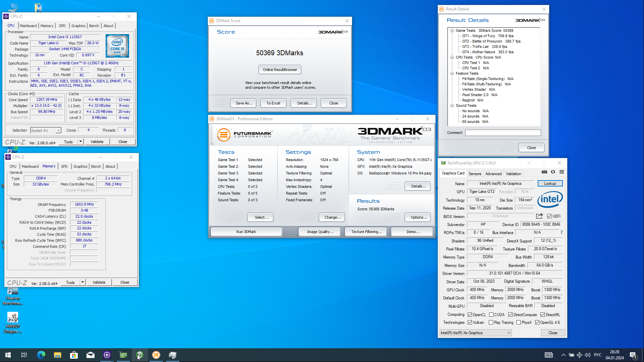Click the GPU-Z refresh icon
644x362 pixels.
(x=553, y=172)
